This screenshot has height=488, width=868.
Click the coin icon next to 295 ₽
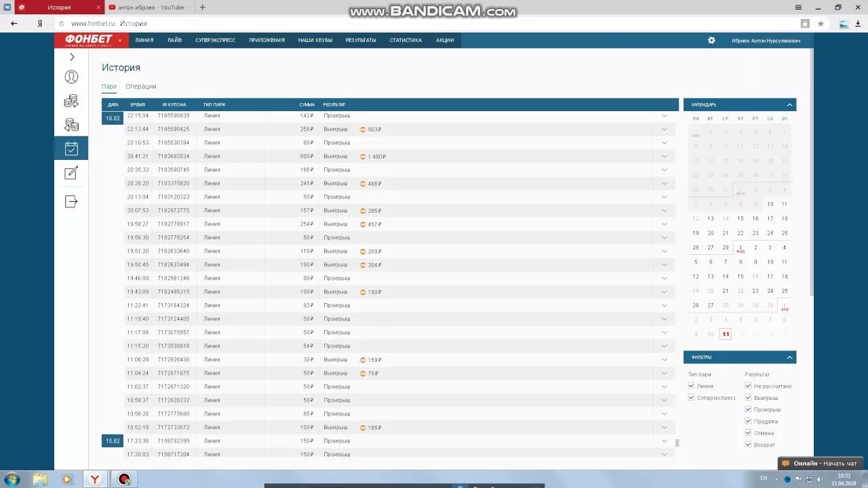pyautogui.click(x=363, y=211)
